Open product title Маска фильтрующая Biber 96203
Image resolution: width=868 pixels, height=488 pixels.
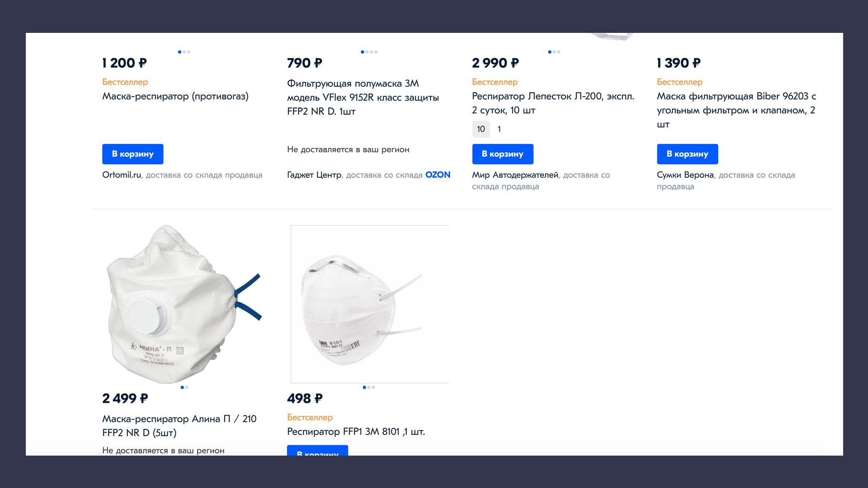736,110
